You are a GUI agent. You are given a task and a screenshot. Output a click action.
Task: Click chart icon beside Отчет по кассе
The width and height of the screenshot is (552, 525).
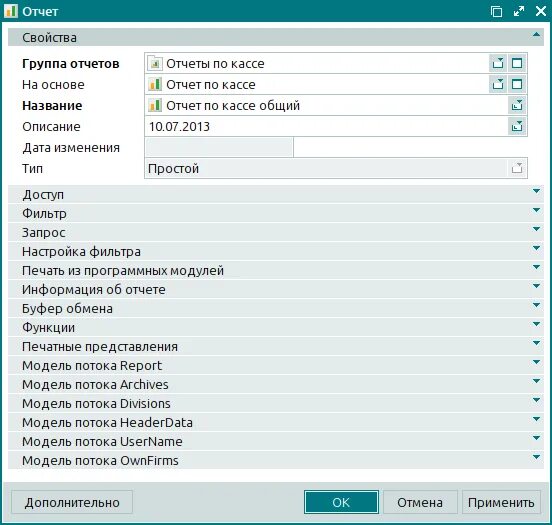click(x=155, y=85)
